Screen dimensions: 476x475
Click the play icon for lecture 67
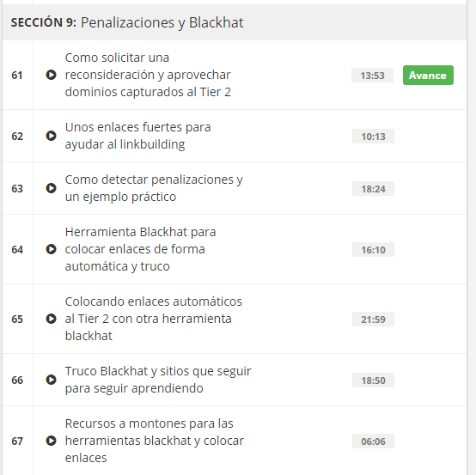coord(51,441)
